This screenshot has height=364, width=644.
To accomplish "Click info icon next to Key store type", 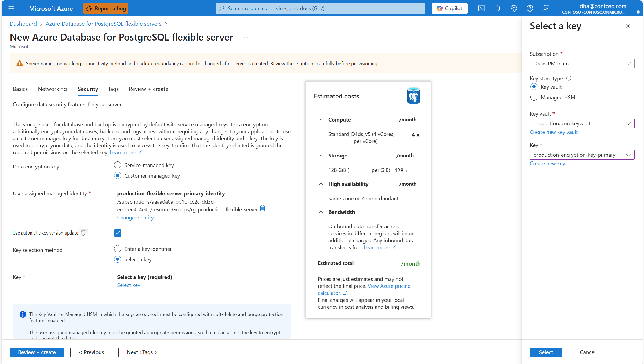I will pyautogui.click(x=569, y=78).
